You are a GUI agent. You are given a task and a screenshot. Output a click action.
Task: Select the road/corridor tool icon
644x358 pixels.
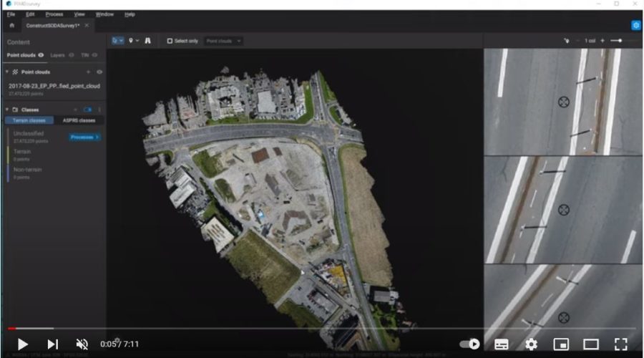coord(148,41)
